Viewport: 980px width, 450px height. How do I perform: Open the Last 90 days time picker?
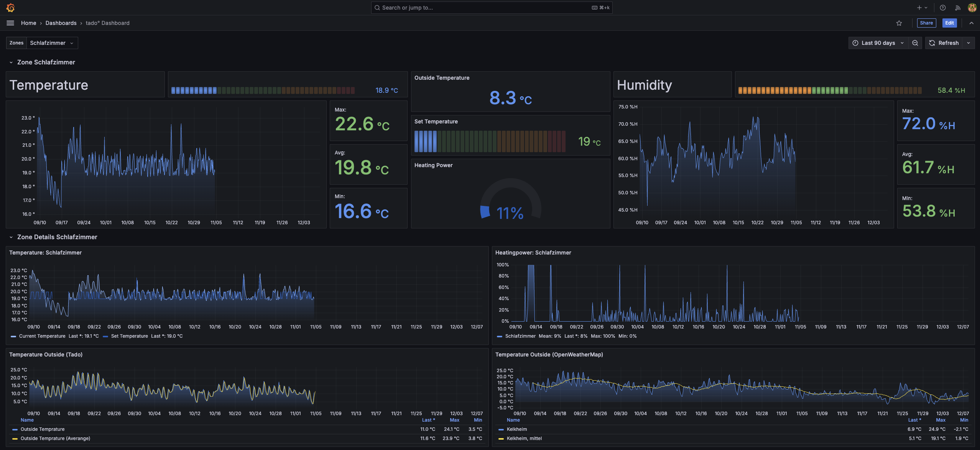(878, 43)
